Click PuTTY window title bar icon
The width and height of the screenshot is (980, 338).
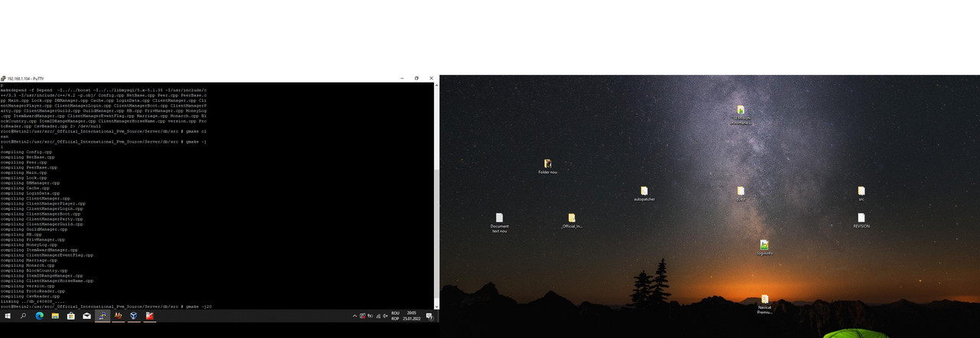3,78
